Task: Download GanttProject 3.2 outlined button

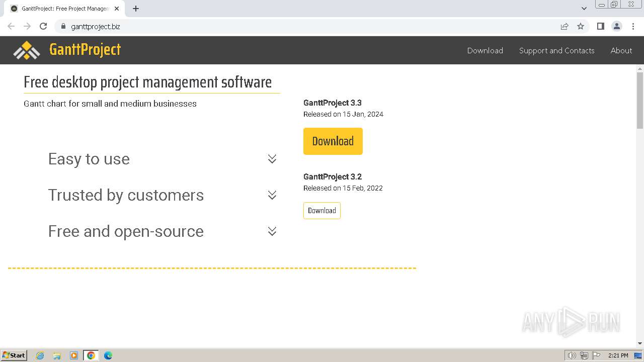Action: click(322, 211)
